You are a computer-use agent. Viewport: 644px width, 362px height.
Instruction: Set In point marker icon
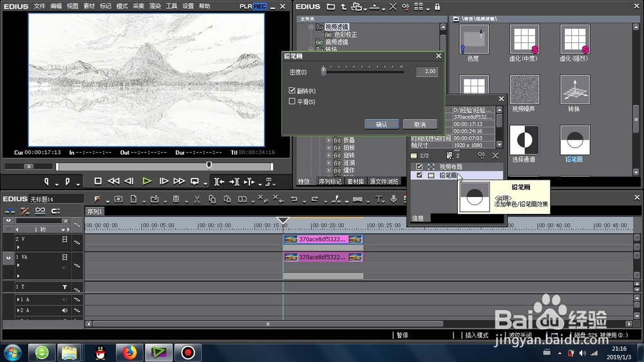[x=46, y=181]
